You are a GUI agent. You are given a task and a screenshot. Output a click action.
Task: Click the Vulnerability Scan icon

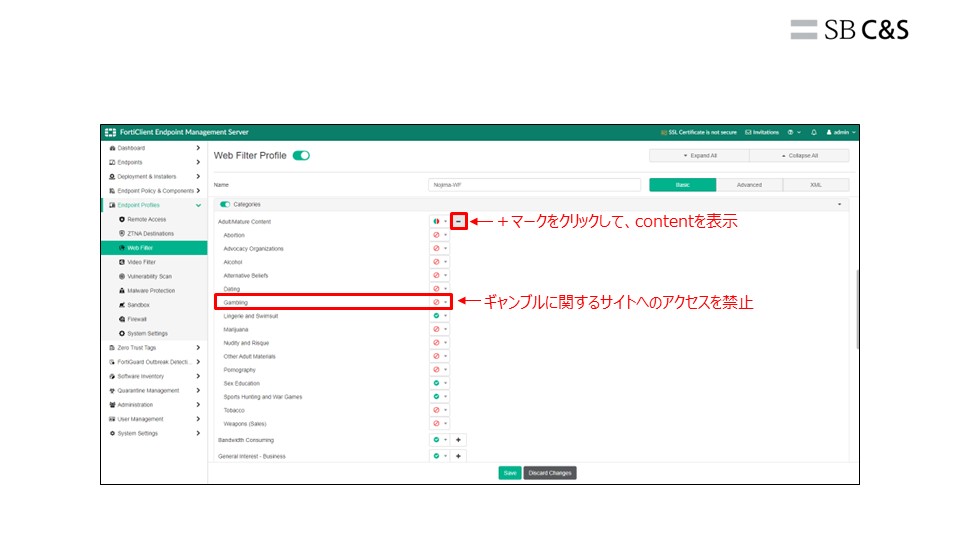point(122,276)
